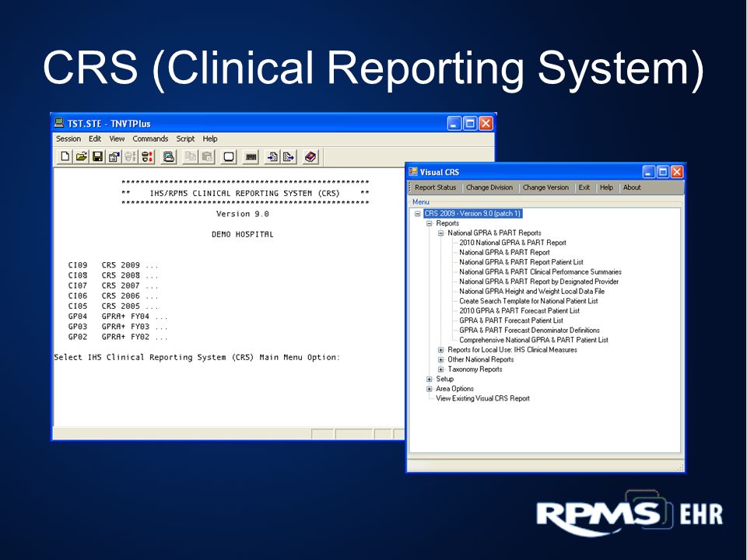Click CI07 CRS 2007 terminal line
This screenshot has height=560, width=747.
click(x=113, y=285)
